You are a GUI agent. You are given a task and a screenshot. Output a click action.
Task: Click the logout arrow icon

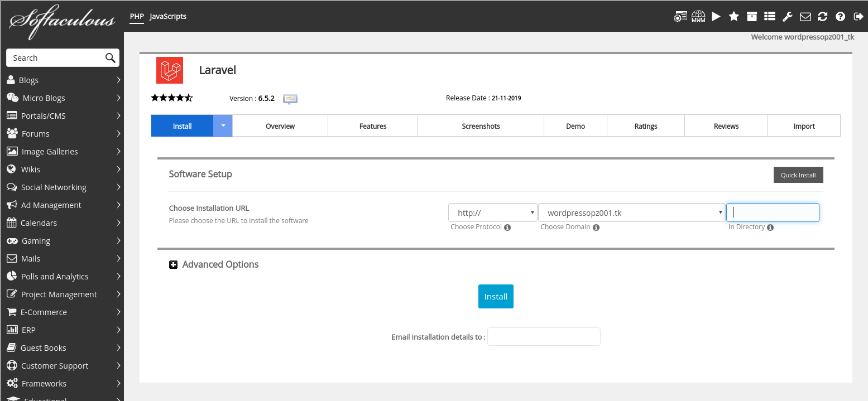point(858,17)
